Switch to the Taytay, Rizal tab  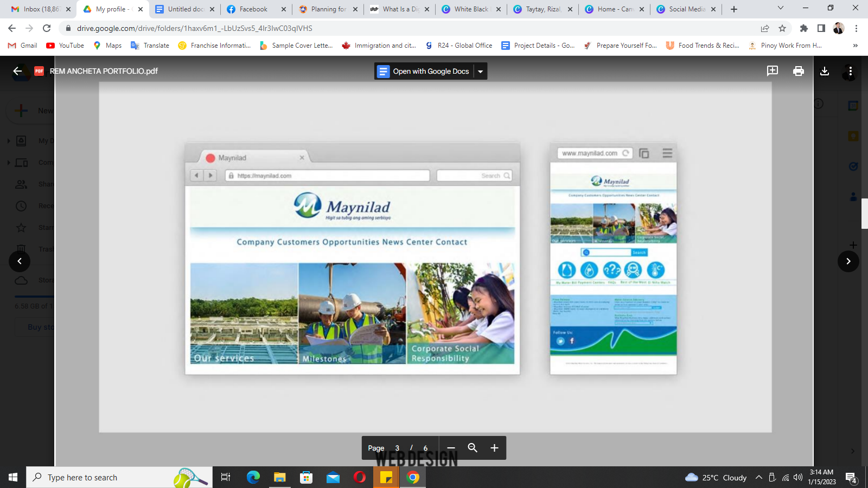point(544,9)
